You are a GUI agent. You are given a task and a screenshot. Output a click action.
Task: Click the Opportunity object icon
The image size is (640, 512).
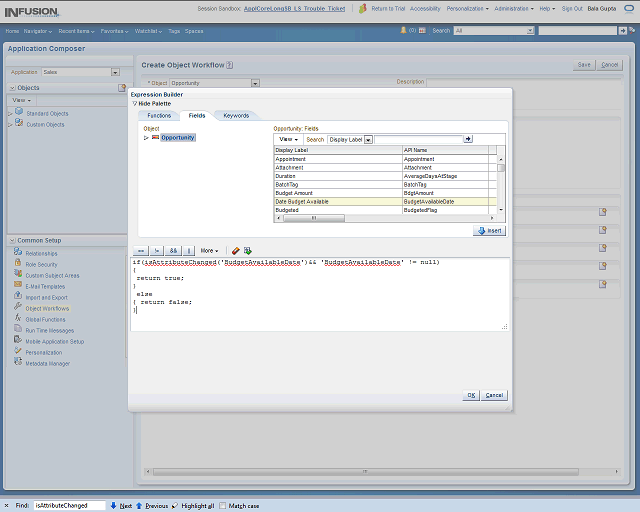pyautogui.click(x=155, y=138)
